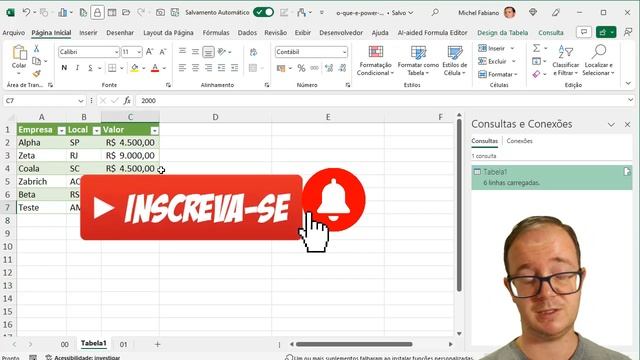
Task: Click the font color A swatch
Action: click(x=155, y=68)
